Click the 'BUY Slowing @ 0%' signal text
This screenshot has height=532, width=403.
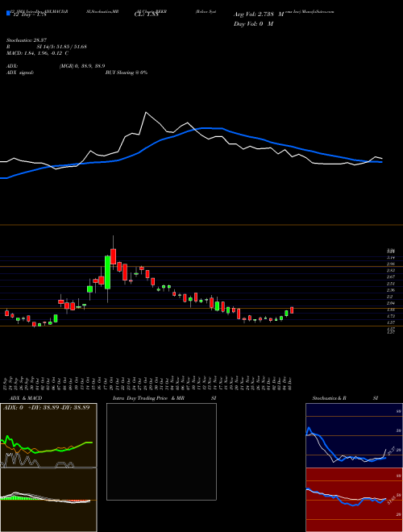(x=127, y=73)
